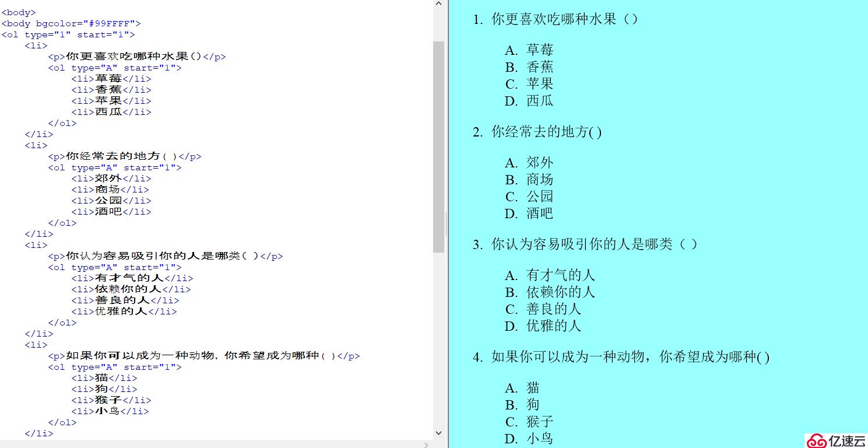Click the code line with 如果你可以成为一种动物

click(204, 356)
